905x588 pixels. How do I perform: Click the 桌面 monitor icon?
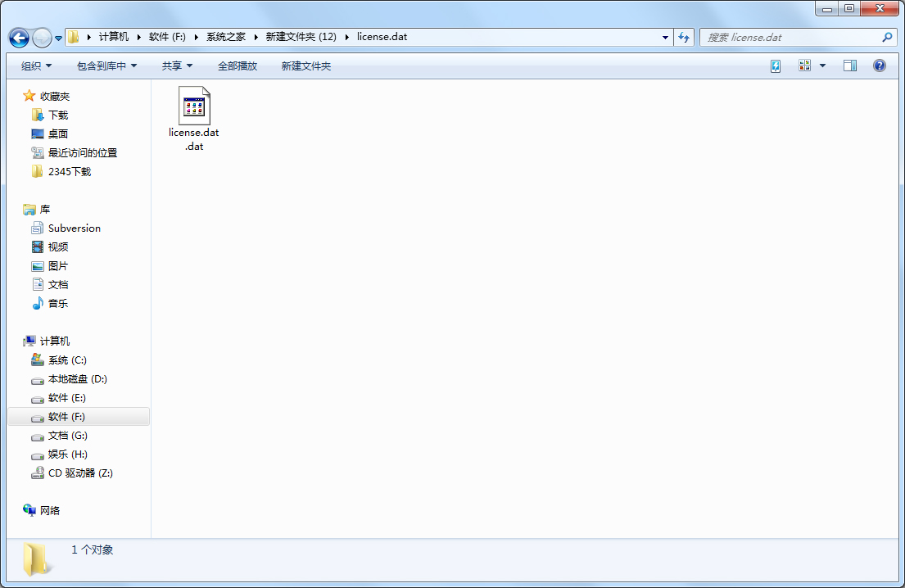(x=38, y=133)
